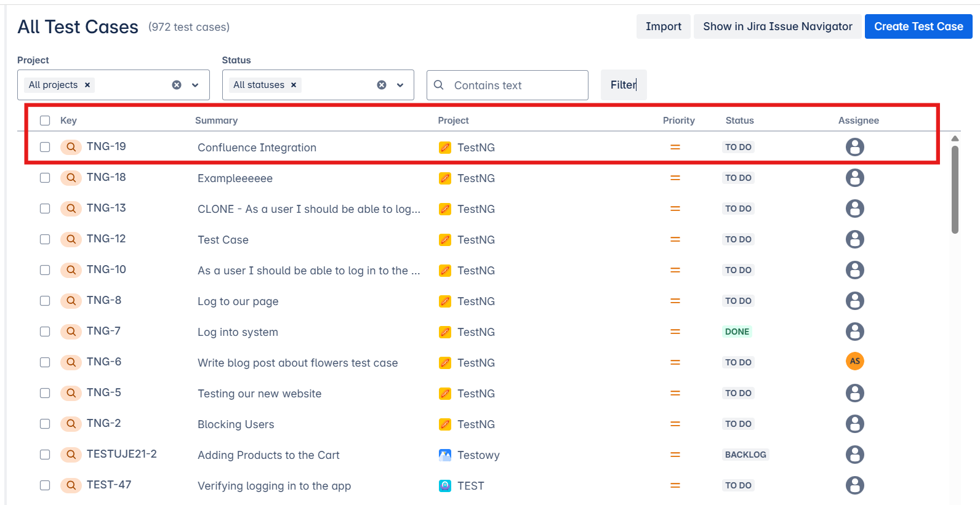The width and height of the screenshot is (980, 505).
Task: Check the box for TNG-13
Action: 45,209
